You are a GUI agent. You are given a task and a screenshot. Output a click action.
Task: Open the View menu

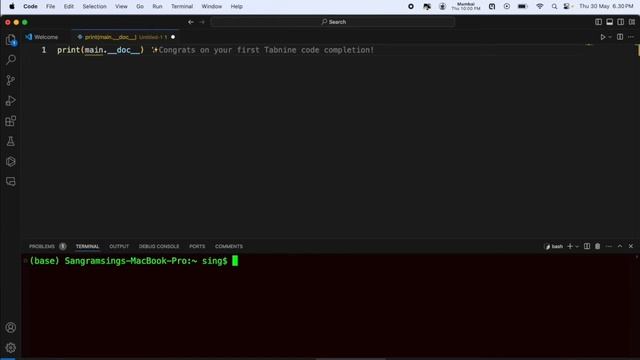click(x=121, y=7)
